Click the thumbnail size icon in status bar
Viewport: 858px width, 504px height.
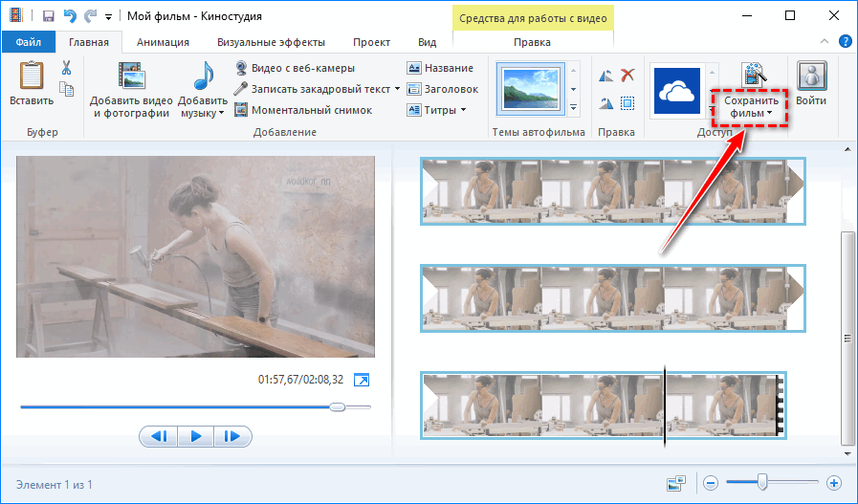coord(677,484)
